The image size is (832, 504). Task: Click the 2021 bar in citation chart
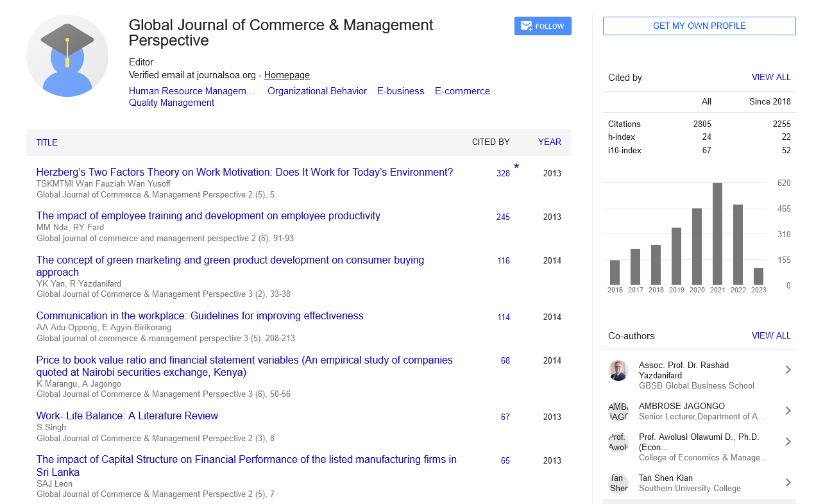point(717,233)
